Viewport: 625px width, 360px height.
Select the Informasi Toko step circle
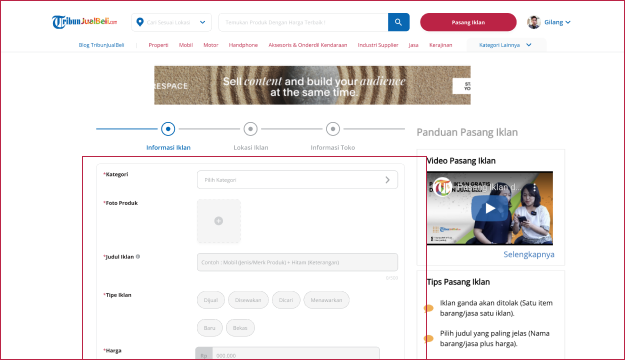333,129
